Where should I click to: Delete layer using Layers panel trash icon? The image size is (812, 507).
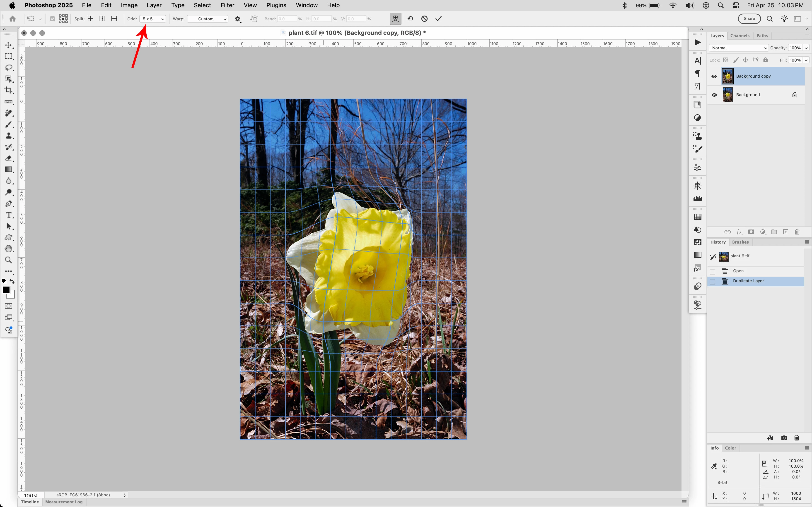[x=797, y=232]
